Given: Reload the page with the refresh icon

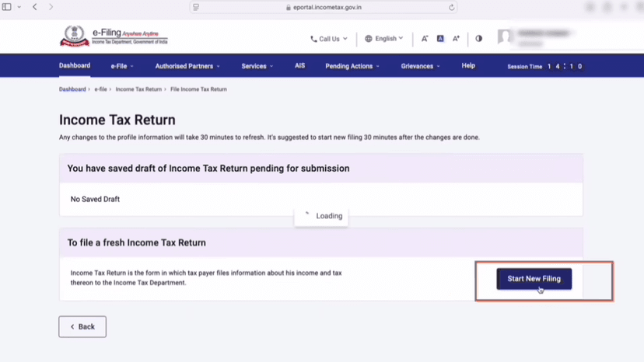Looking at the screenshot, I should 451,7.
